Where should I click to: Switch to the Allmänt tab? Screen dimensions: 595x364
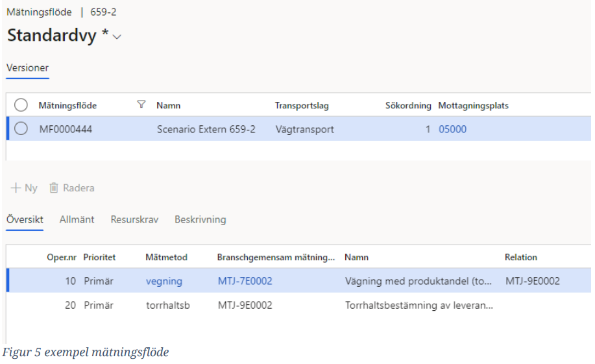pyautogui.click(x=77, y=219)
